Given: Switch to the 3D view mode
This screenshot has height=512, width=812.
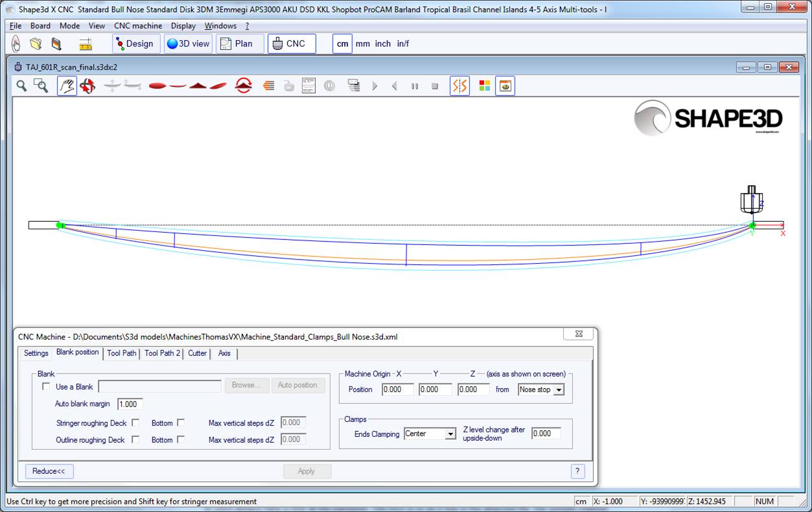Looking at the screenshot, I should pos(188,43).
